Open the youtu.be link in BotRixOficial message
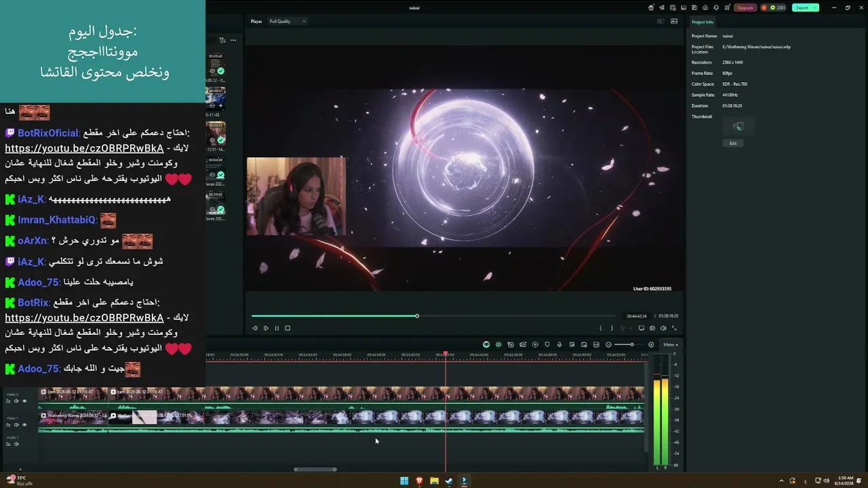The height and width of the screenshot is (488, 868). tap(84, 148)
